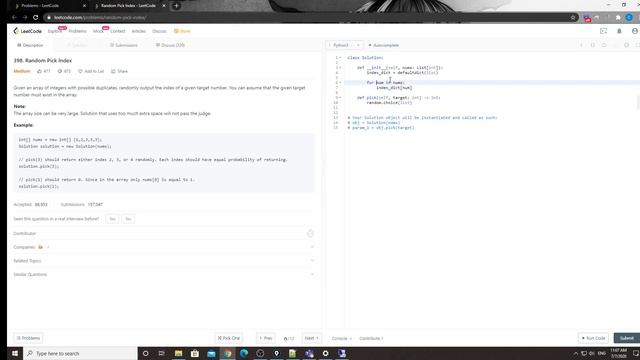640x360 pixels.
Task: Click the Run Code button
Action: point(593,338)
